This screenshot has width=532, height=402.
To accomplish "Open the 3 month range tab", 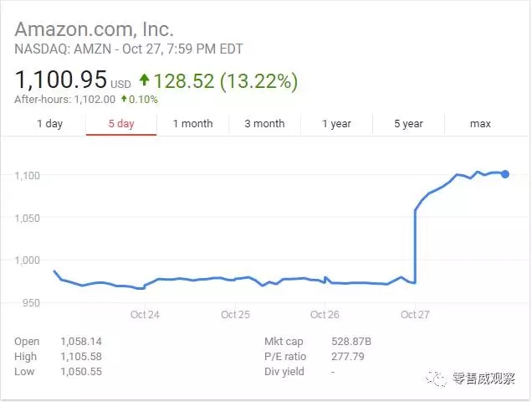I will [x=264, y=124].
